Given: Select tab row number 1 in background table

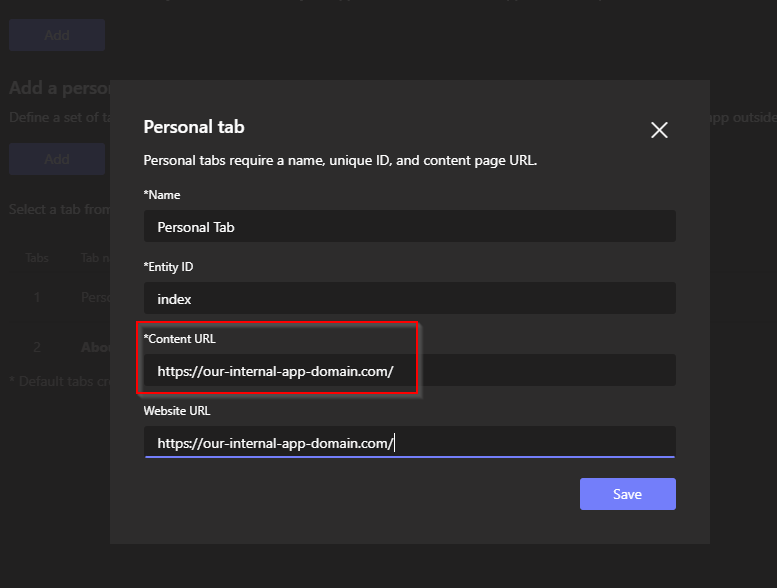Looking at the screenshot, I should click(x=37, y=297).
